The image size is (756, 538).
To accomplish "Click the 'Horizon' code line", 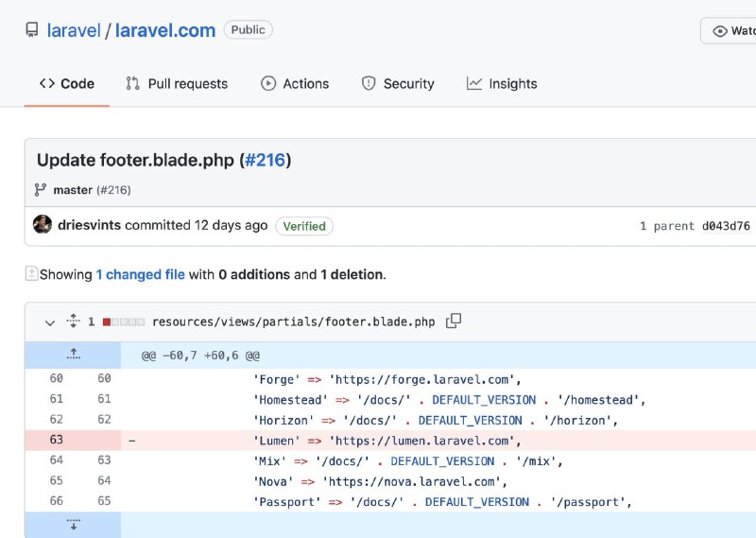I will [x=436, y=420].
